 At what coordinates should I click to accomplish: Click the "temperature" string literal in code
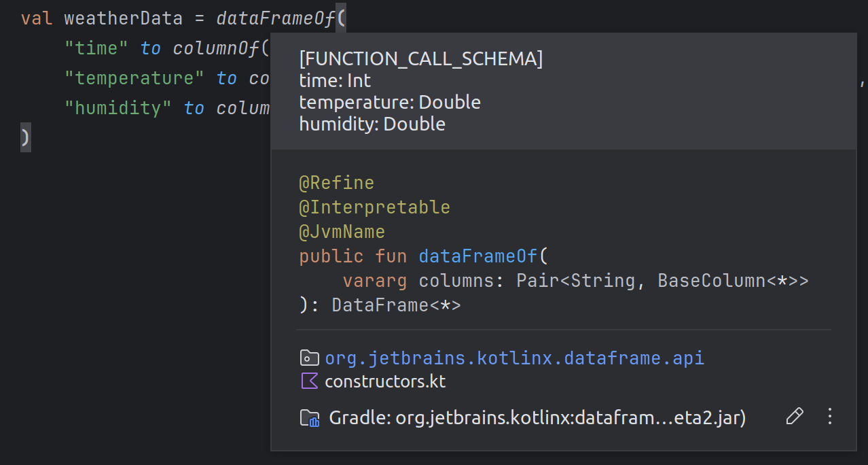[x=134, y=78]
